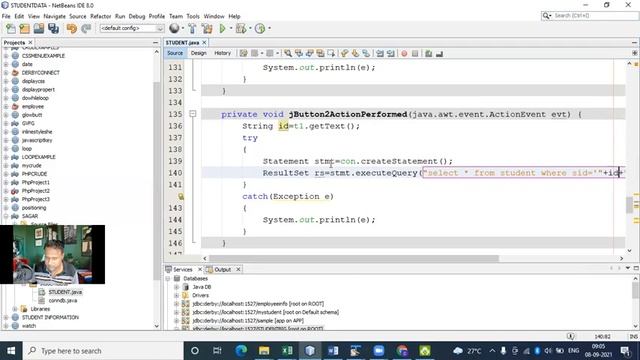Click the Undo toolbar icon

(x=71, y=28)
